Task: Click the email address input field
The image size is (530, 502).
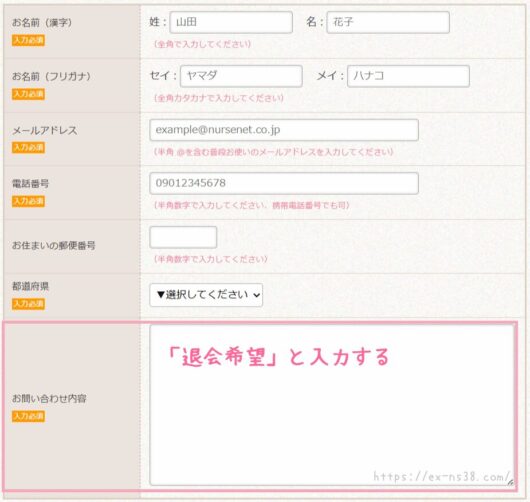Action: pos(284,130)
